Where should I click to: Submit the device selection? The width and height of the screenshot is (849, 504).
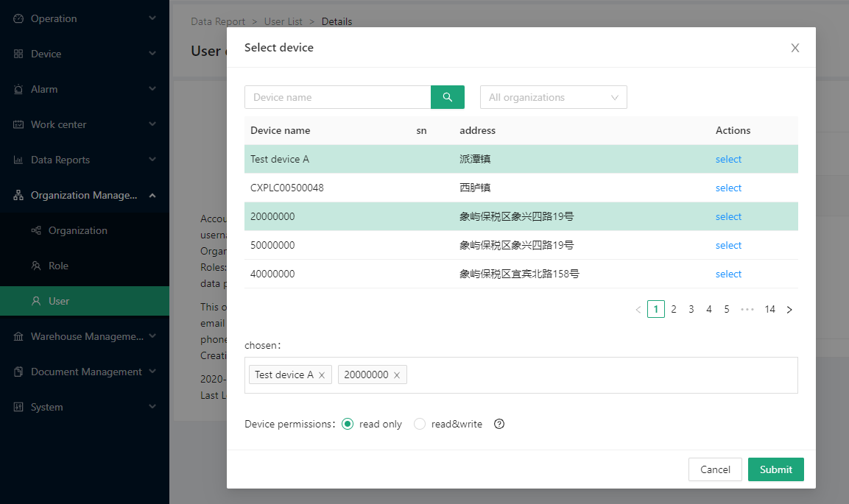[776, 469]
